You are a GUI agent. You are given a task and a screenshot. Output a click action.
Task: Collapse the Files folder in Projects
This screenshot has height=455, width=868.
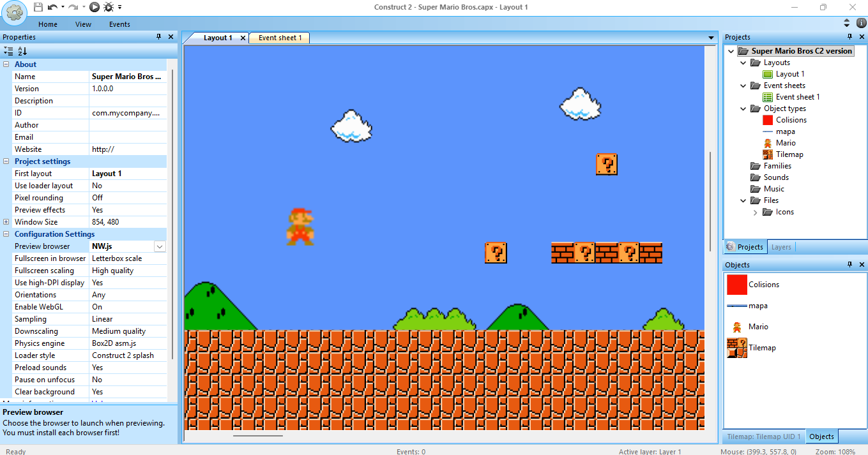pyautogui.click(x=743, y=200)
